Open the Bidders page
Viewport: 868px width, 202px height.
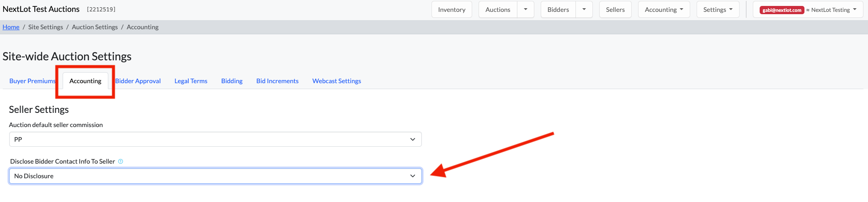pos(558,10)
